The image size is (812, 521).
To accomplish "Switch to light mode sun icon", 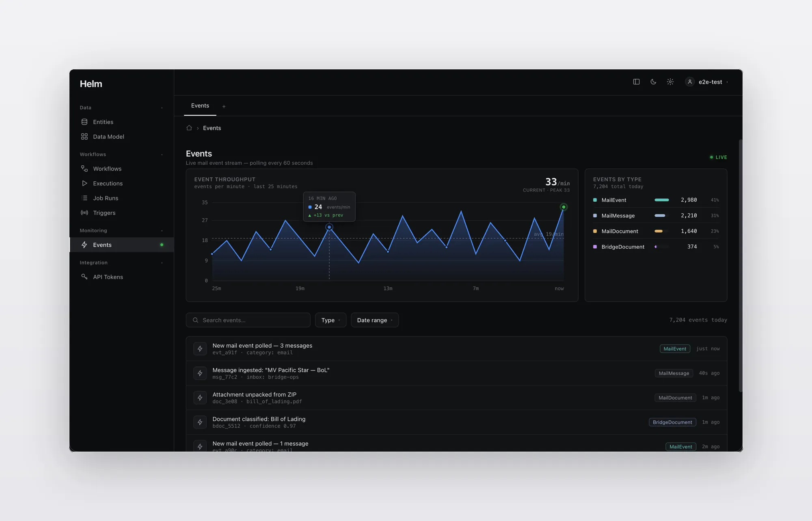I will coord(670,82).
